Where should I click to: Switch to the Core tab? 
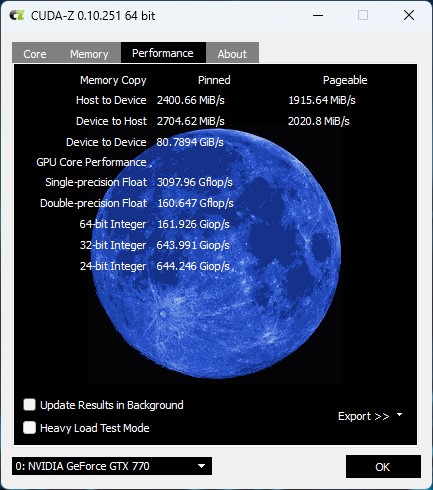(x=35, y=54)
